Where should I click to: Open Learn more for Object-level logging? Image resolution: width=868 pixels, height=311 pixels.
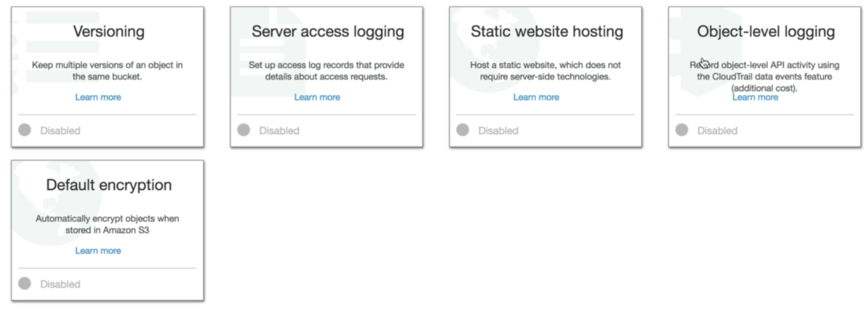click(x=755, y=97)
